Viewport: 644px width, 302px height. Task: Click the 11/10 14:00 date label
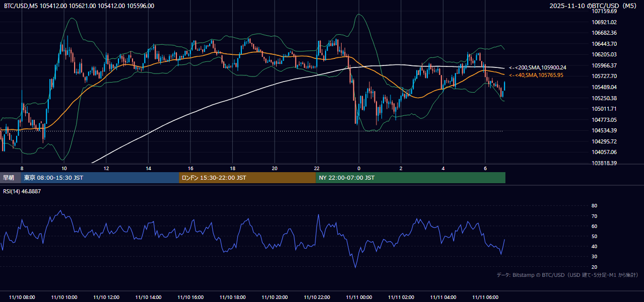[148, 297]
